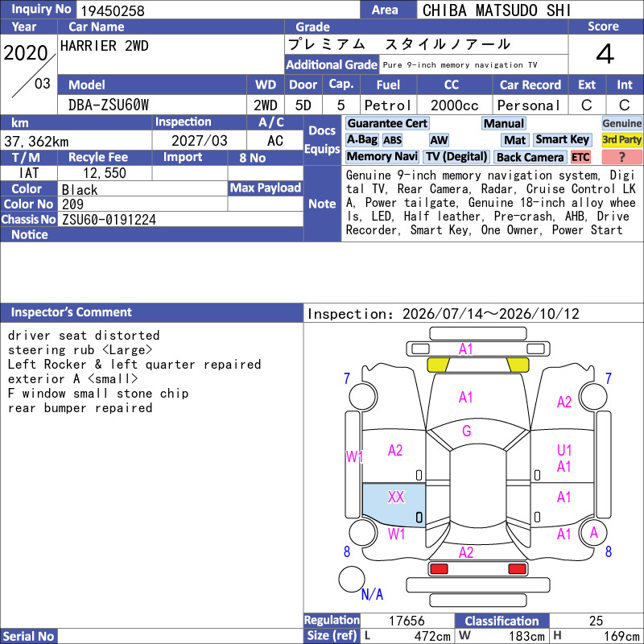This screenshot has height=644, width=644.
Task: Select the Back Camera badge
Action: point(530,157)
